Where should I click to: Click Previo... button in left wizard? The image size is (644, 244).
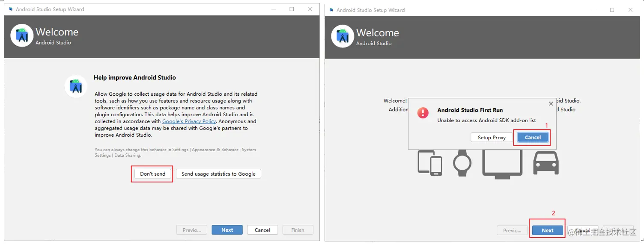tap(191, 230)
